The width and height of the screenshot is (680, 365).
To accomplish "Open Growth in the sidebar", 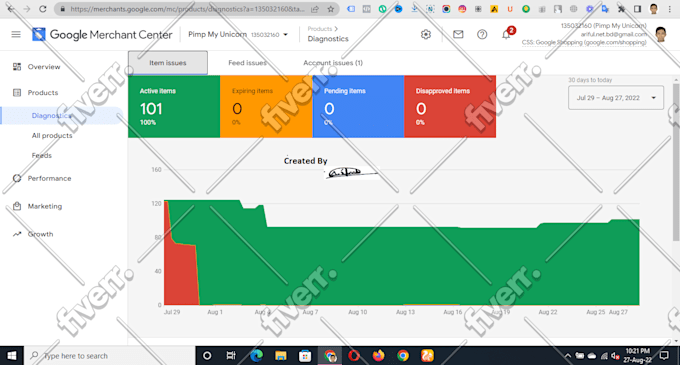I will tap(40, 234).
